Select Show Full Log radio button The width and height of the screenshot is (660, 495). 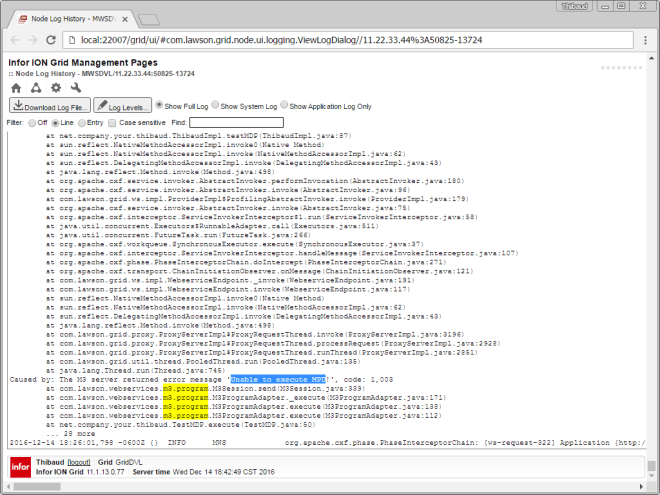click(x=158, y=106)
